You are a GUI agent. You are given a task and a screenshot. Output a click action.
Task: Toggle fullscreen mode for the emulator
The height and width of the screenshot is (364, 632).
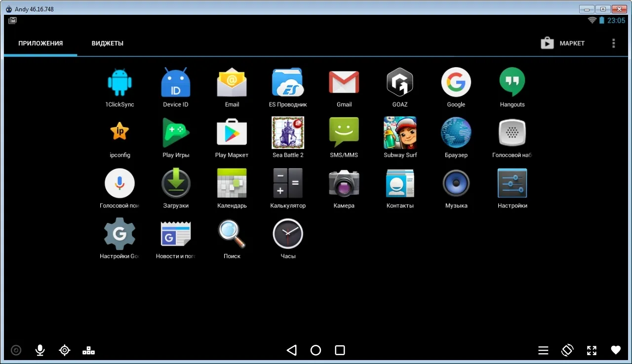tap(592, 350)
